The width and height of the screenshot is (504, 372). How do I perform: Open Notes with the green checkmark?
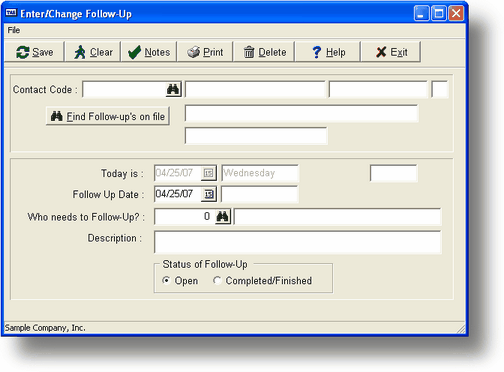point(149,52)
